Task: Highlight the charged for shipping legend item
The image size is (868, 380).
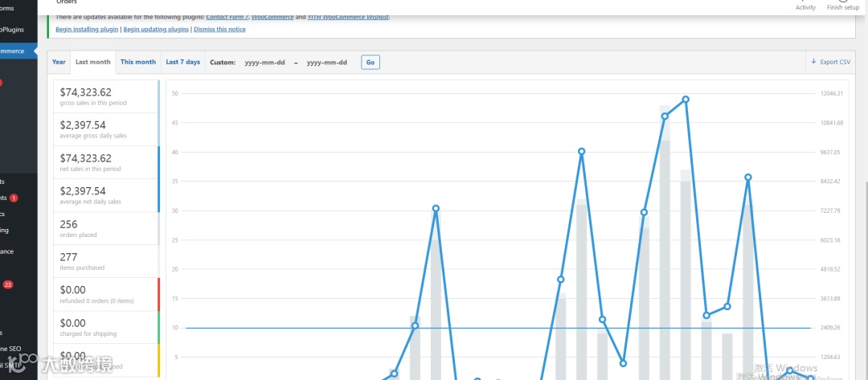Action: pos(106,327)
